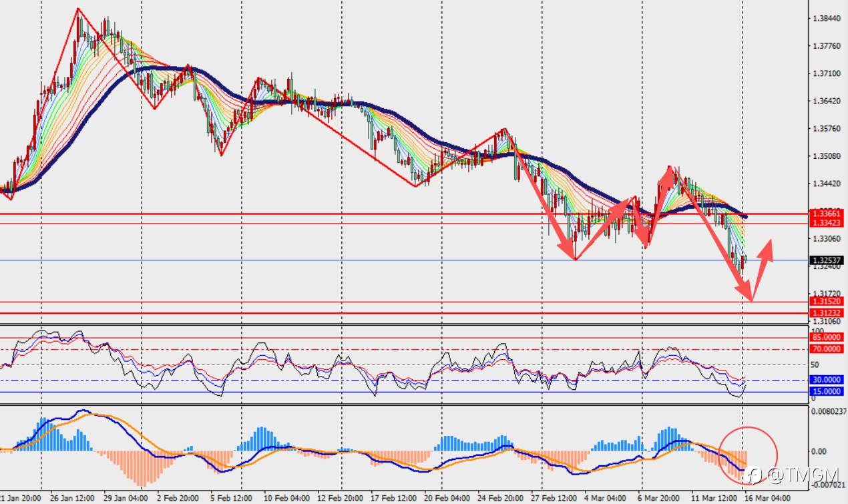Click the 1.31720 price axis value
This screenshot has height=504, width=848.
[827, 294]
